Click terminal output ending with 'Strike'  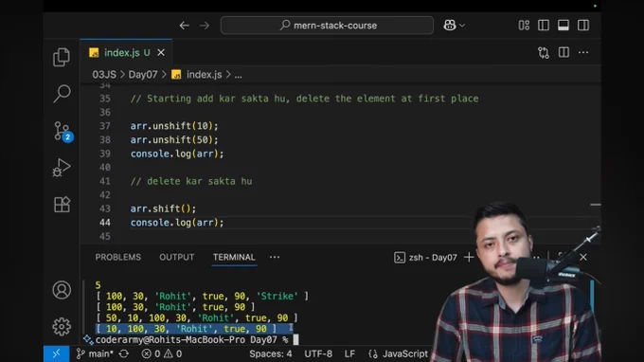click(x=202, y=296)
